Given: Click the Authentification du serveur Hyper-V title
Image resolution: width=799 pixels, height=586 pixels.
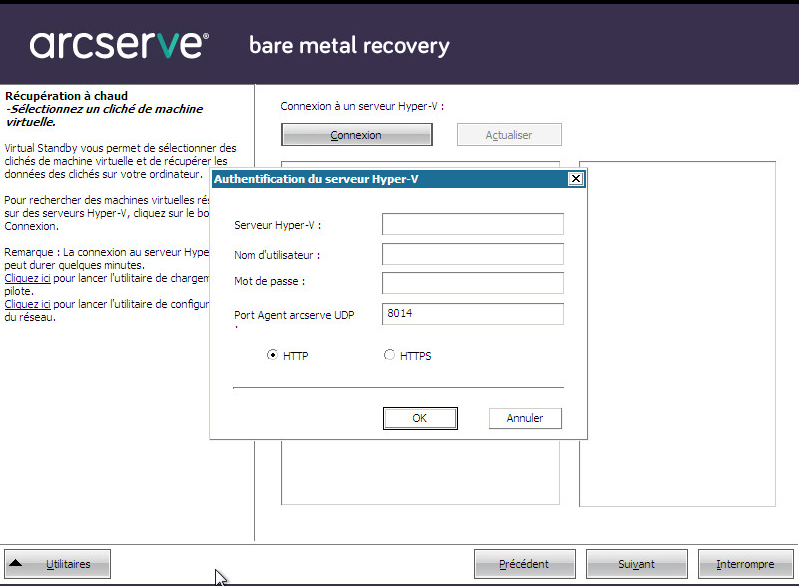Looking at the screenshot, I should point(316,179).
